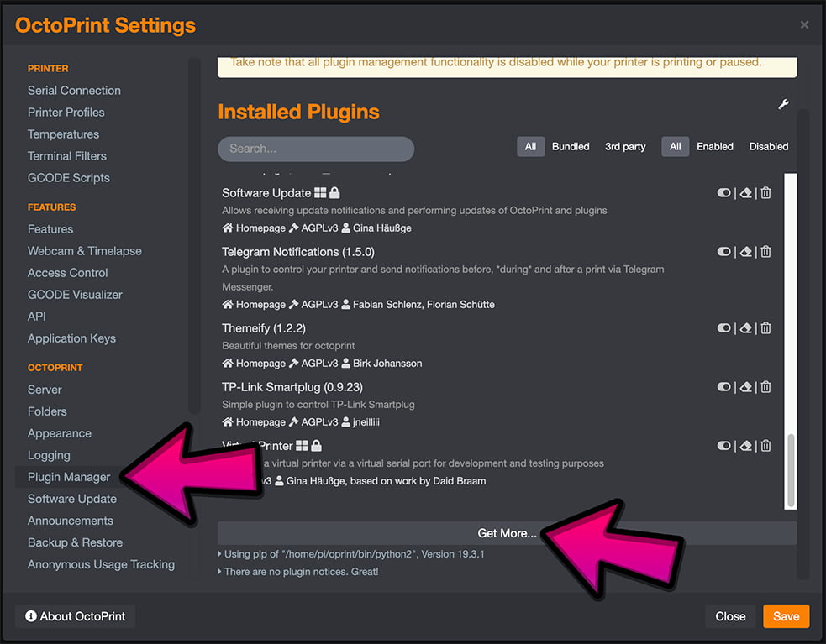Open the About OctoPrint dialog
The width and height of the screenshot is (826, 644).
click(x=76, y=616)
